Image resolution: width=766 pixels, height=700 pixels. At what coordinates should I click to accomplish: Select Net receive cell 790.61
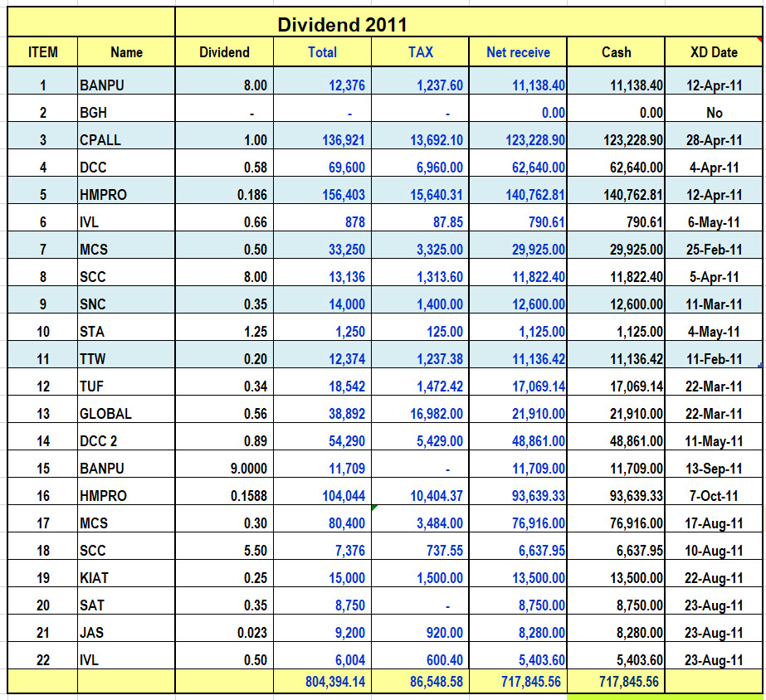[x=518, y=217]
